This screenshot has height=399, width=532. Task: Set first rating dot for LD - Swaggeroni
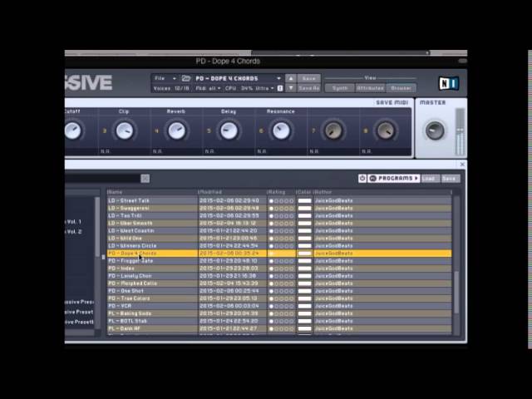[x=271, y=209]
